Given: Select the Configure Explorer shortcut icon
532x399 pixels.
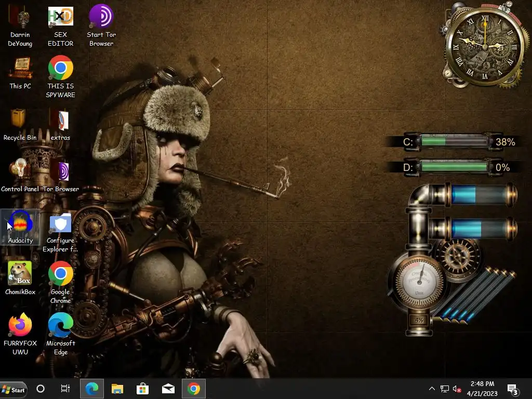Looking at the screenshot, I should coord(60,233).
